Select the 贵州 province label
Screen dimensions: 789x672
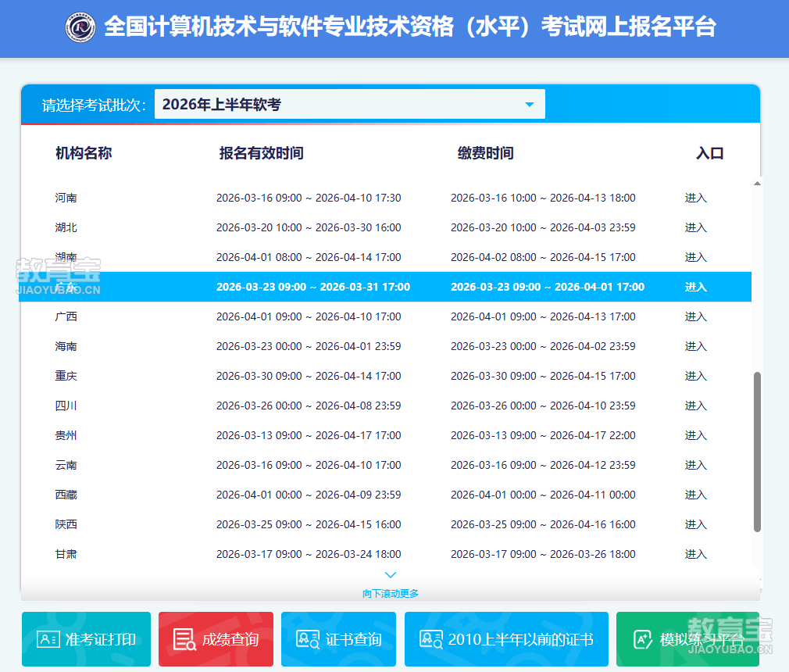pos(66,435)
